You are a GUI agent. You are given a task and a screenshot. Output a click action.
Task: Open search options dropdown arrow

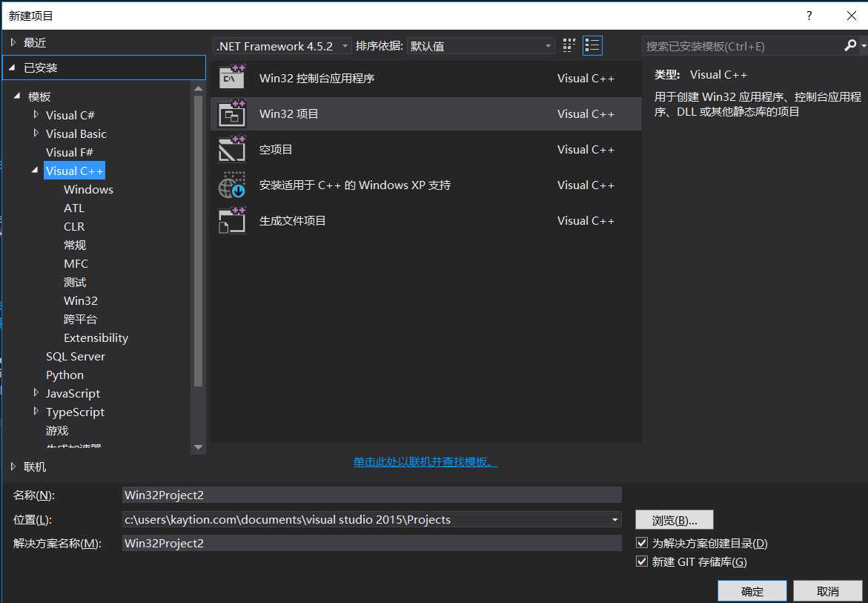(864, 46)
